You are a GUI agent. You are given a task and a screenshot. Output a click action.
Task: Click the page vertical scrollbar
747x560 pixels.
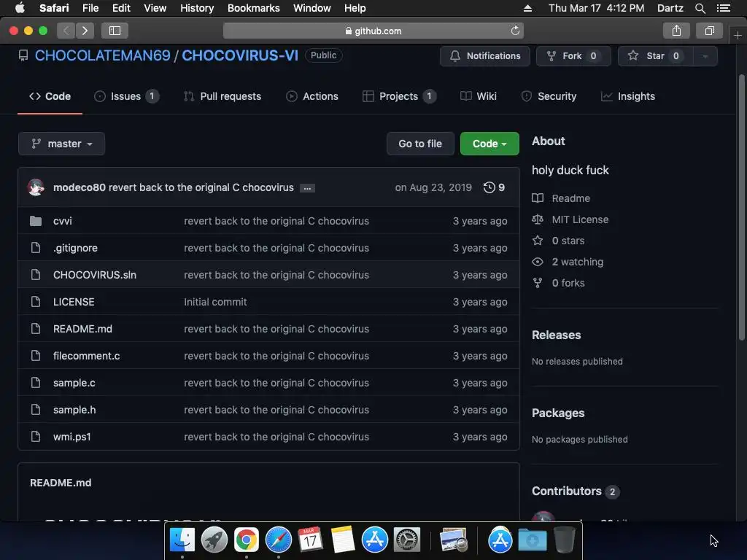(x=741, y=207)
